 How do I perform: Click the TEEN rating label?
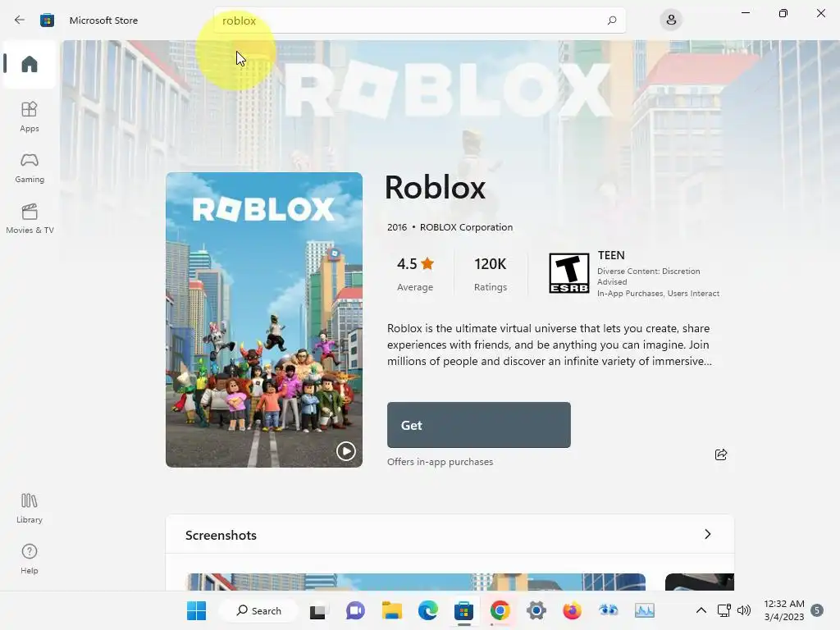[x=611, y=256]
